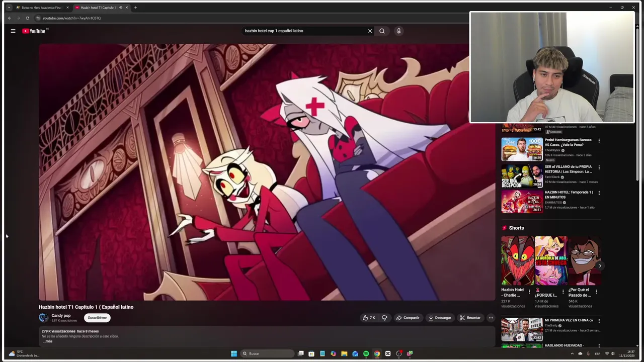Image resolution: width=644 pixels, height=362 pixels.
Task: Click the Recortar clip button
Action: pos(470,318)
